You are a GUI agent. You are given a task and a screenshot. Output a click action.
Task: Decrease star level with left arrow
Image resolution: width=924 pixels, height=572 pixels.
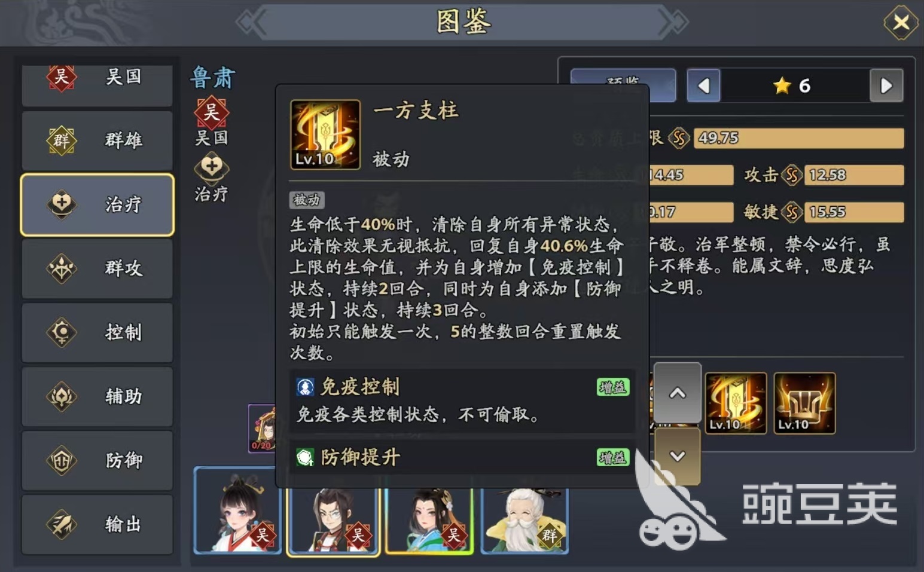click(703, 85)
